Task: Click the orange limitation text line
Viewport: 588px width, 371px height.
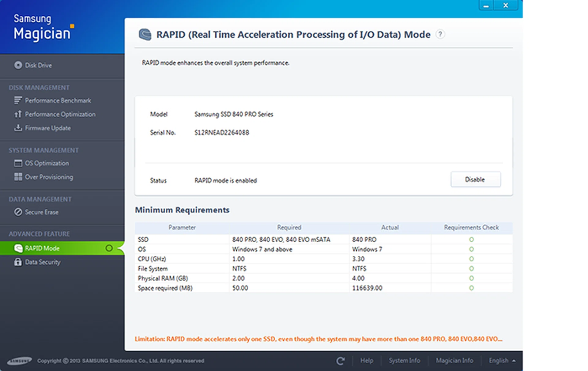Action: click(318, 339)
